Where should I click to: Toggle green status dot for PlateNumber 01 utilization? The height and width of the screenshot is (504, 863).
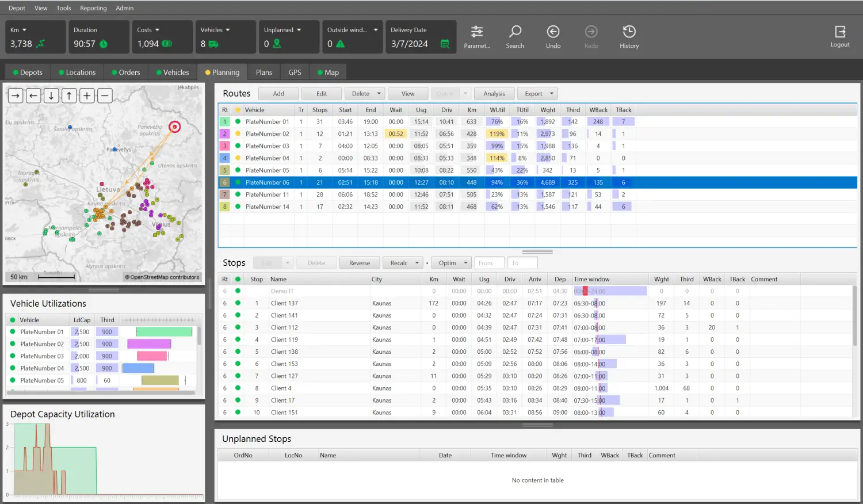(x=12, y=332)
